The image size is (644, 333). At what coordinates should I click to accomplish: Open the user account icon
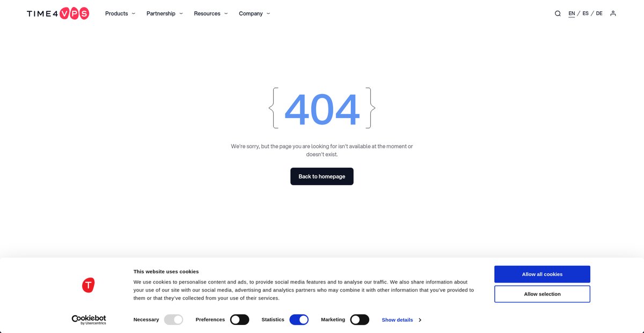[613, 13]
